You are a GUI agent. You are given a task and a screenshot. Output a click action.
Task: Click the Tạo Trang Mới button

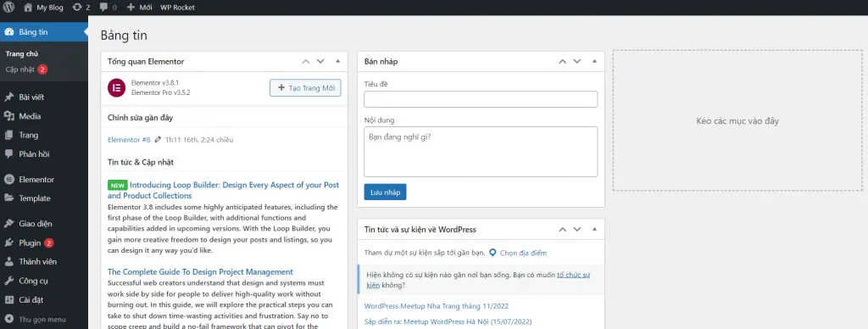[x=305, y=87]
